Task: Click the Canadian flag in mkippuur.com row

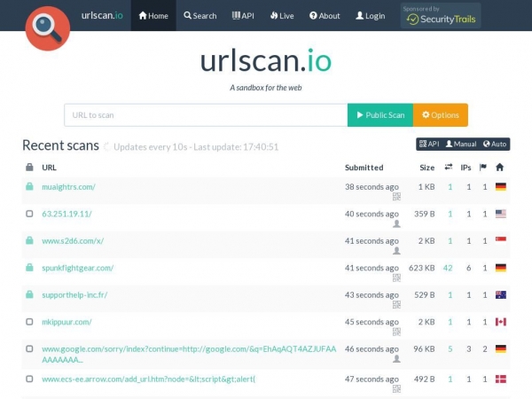Action: 501,322
